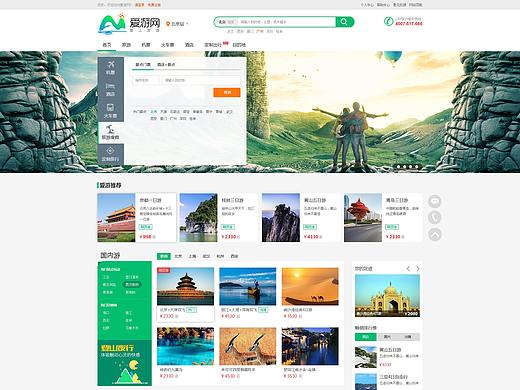Click the previous arrow in right sidebar carousel
This screenshot has width=520, height=390.
coord(408,268)
